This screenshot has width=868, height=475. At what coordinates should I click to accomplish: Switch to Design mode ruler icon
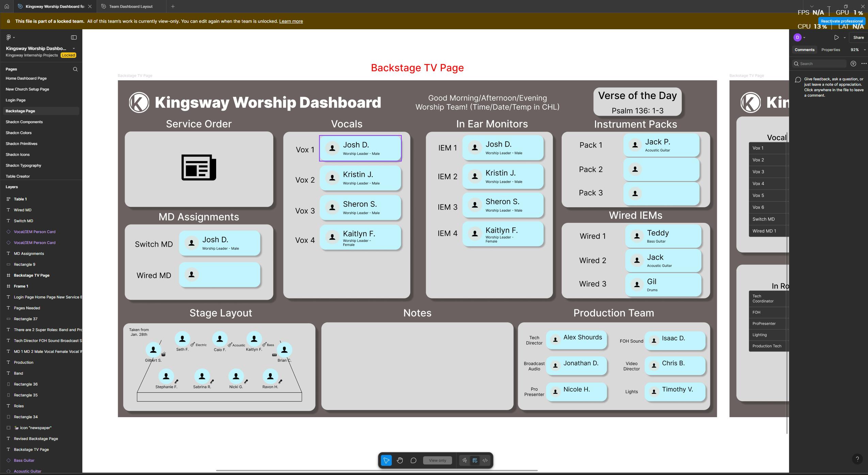[x=475, y=460]
